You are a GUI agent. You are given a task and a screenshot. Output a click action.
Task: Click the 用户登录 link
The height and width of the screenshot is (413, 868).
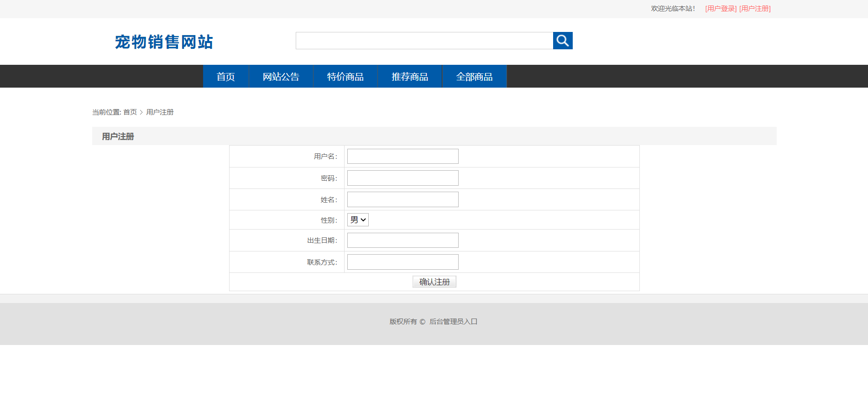pyautogui.click(x=721, y=9)
